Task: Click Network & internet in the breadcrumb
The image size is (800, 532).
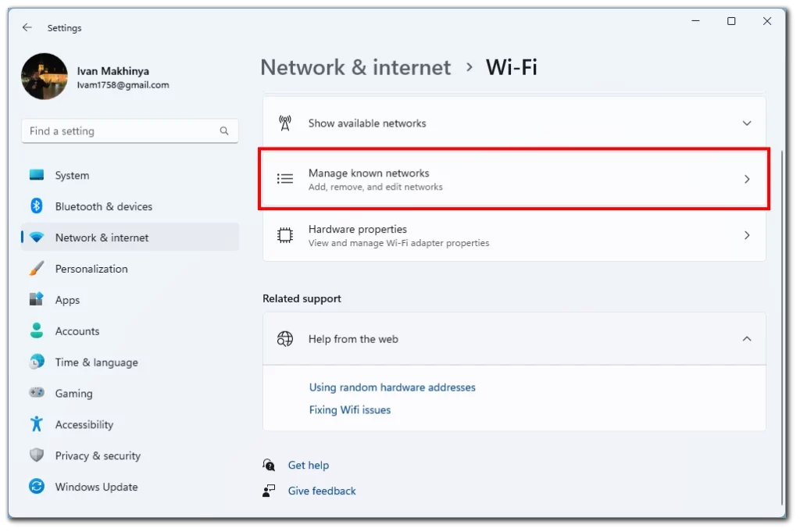Action: (x=355, y=67)
